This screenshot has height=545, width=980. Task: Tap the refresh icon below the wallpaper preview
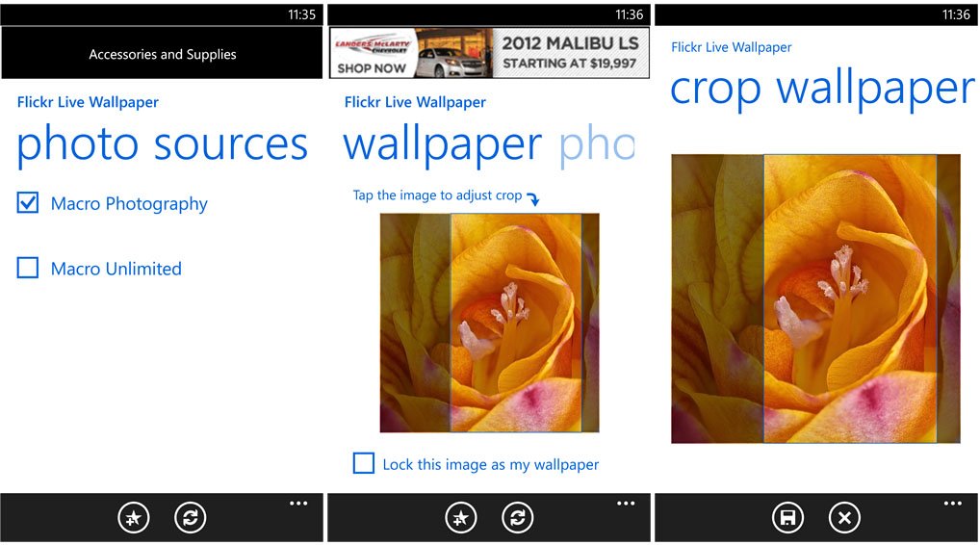click(518, 517)
